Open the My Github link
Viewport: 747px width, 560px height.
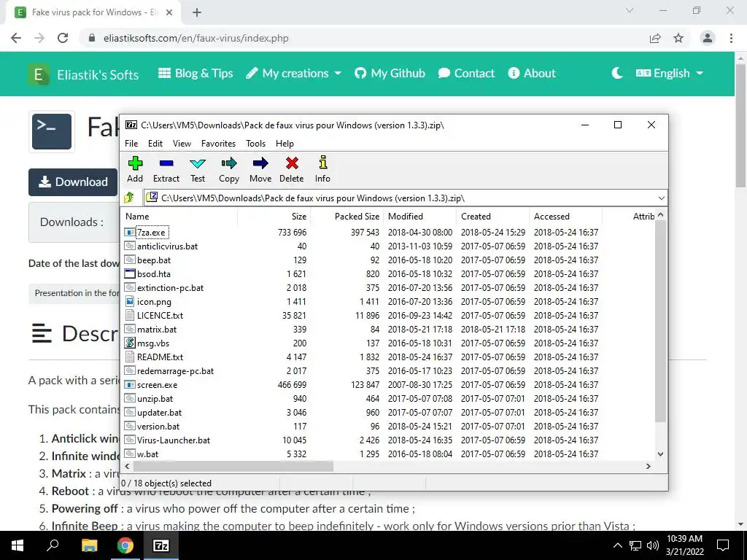click(390, 74)
